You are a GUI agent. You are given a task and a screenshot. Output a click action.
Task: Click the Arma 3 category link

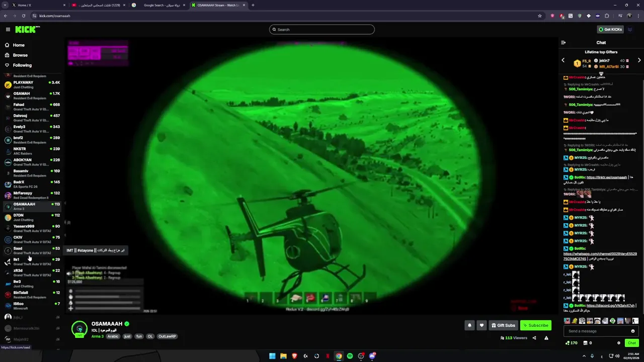pos(98,336)
